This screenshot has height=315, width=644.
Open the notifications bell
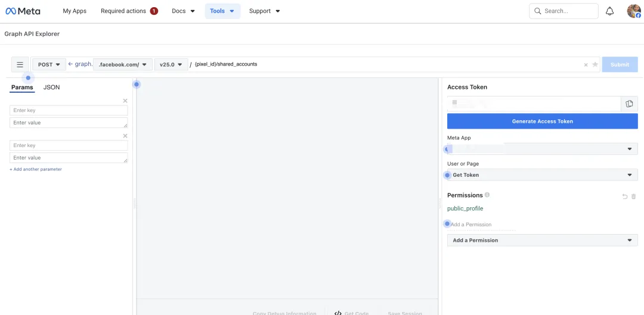[x=610, y=11]
